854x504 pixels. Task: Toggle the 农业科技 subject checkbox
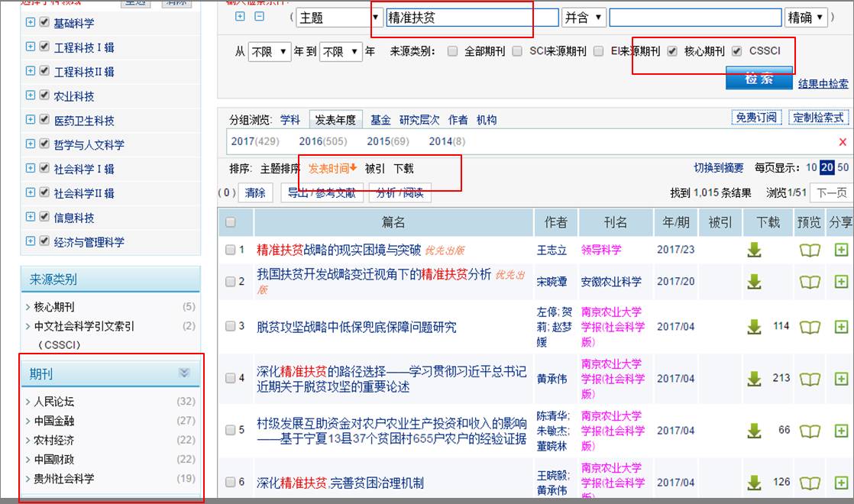pyautogui.click(x=44, y=95)
